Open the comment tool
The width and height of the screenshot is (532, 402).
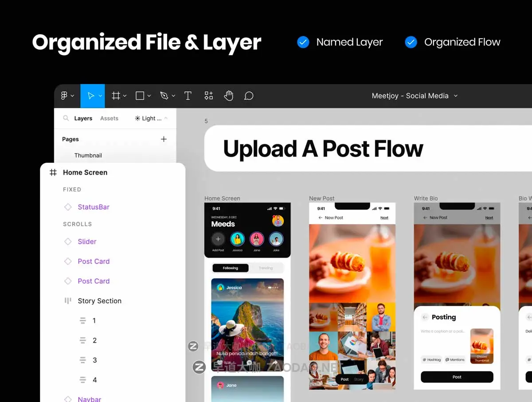(x=249, y=95)
